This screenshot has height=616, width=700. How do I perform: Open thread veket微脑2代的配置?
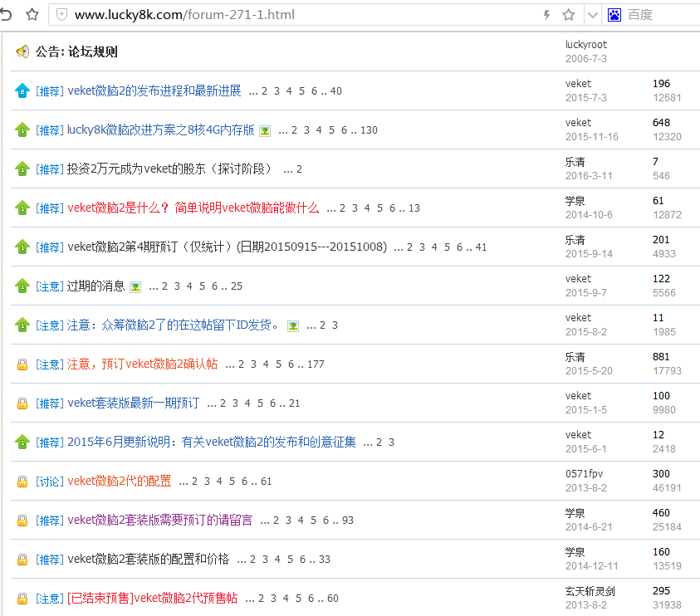click(x=120, y=482)
